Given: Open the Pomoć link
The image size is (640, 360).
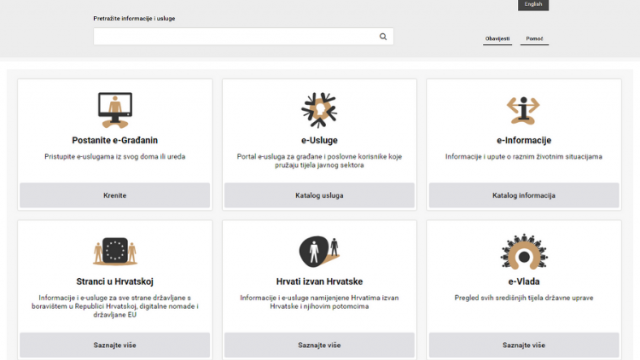Looking at the screenshot, I should click(x=534, y=39).
